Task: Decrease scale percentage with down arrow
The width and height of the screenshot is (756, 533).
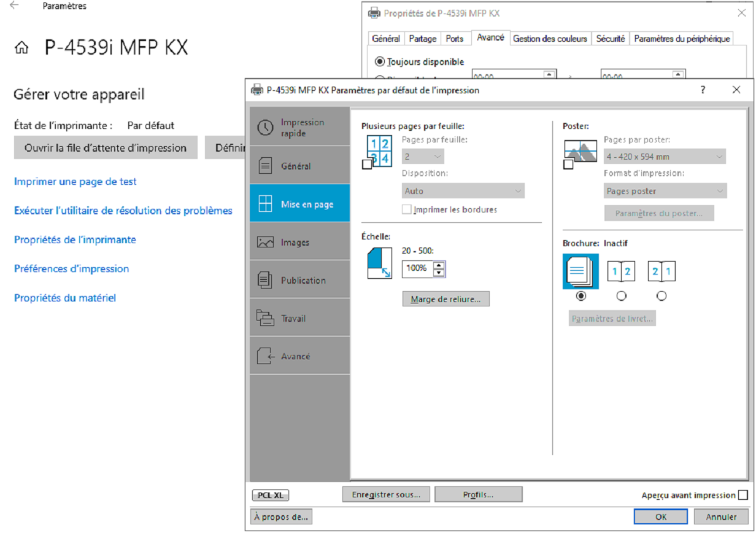Action: click(439, 273)
